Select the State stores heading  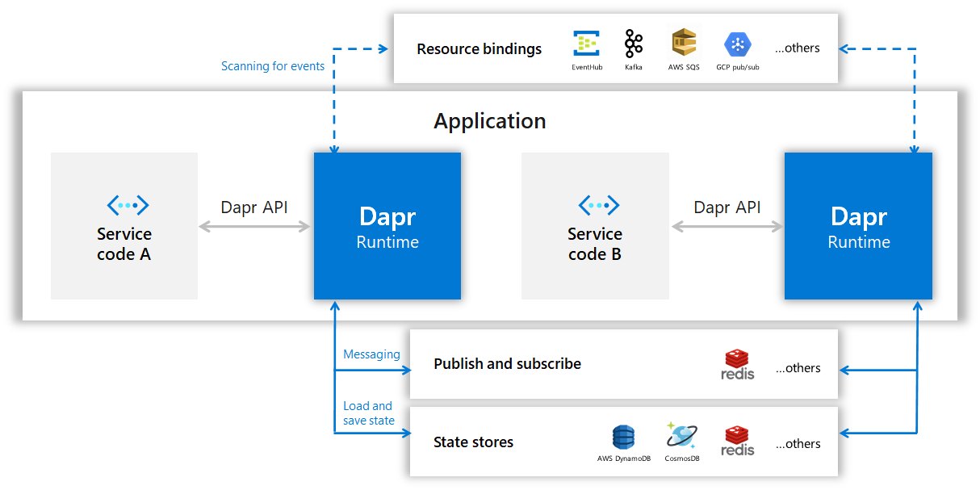[474, 442]
